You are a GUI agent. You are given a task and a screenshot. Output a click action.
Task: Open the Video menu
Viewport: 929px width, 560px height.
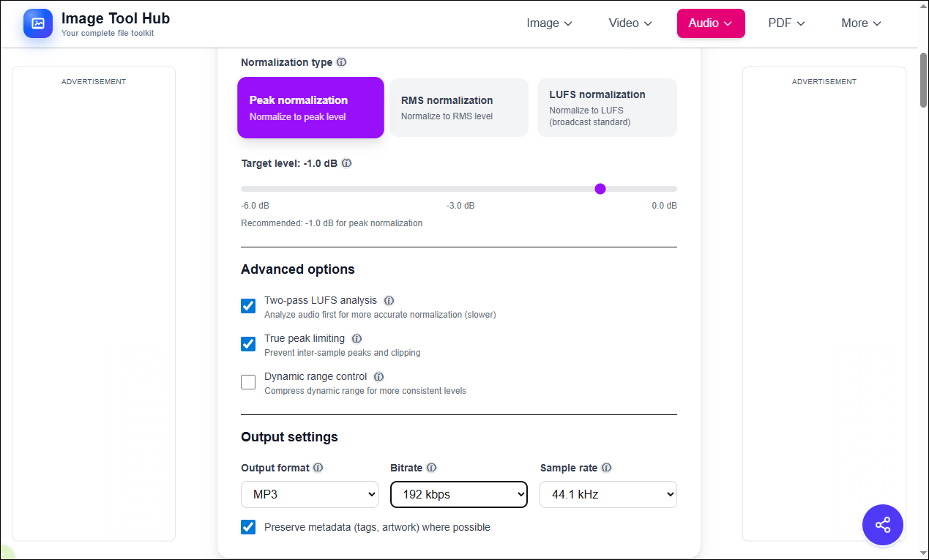point(629,23)
